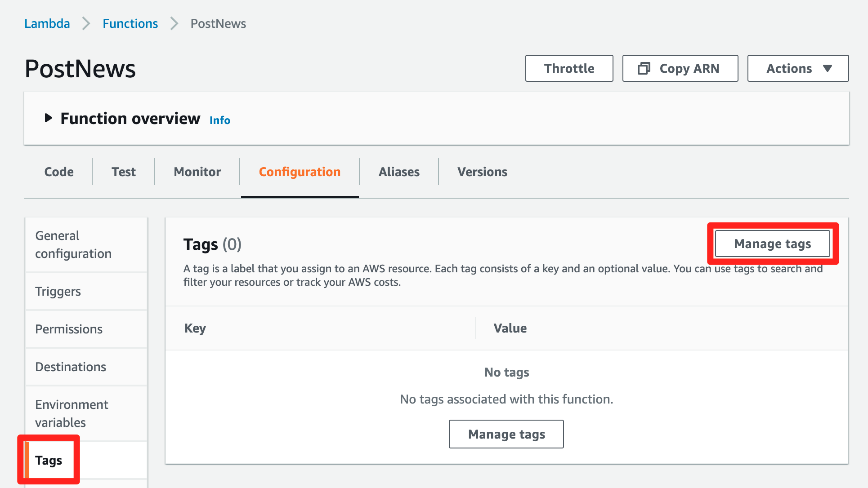The height and width of the screenshot is (488, 868).
Task: Click the PostNews breadcrumb text
Action: [x=218, y=23]
